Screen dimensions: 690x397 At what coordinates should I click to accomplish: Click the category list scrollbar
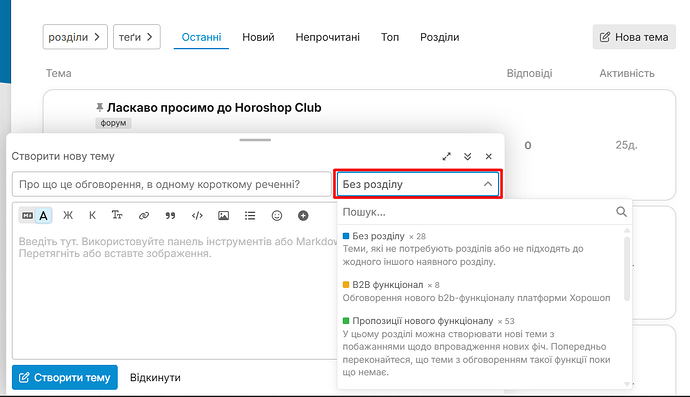pyautogui.click(x=627, y=269)
